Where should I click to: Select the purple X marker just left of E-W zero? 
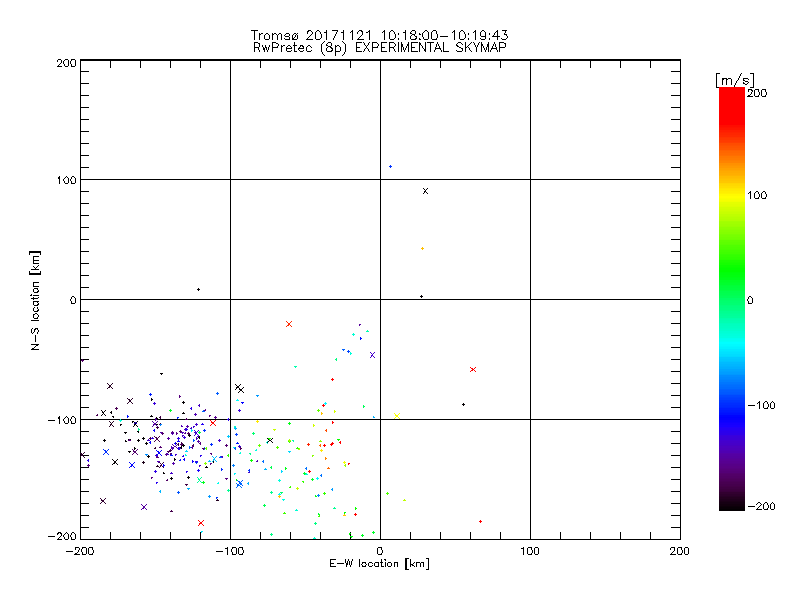coord(372,354)
